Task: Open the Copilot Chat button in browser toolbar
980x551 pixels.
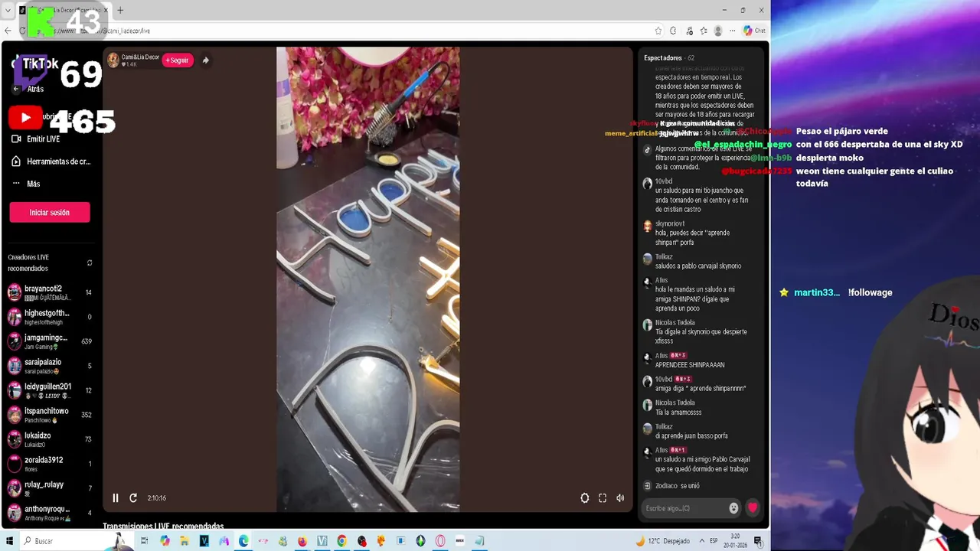Action: 754,31
